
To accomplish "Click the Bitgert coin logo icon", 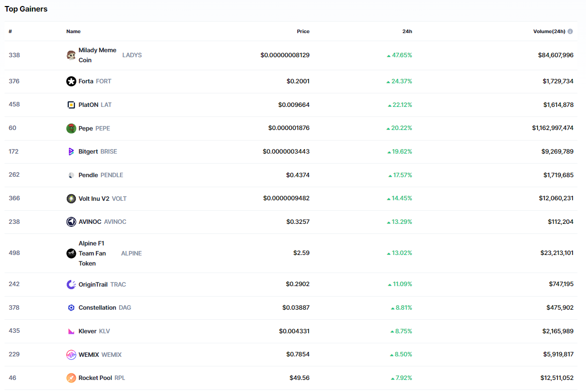I will pos(71,152).
